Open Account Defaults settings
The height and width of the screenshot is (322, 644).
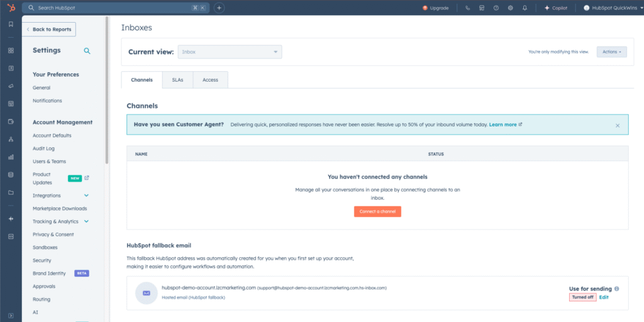point(52,136)
